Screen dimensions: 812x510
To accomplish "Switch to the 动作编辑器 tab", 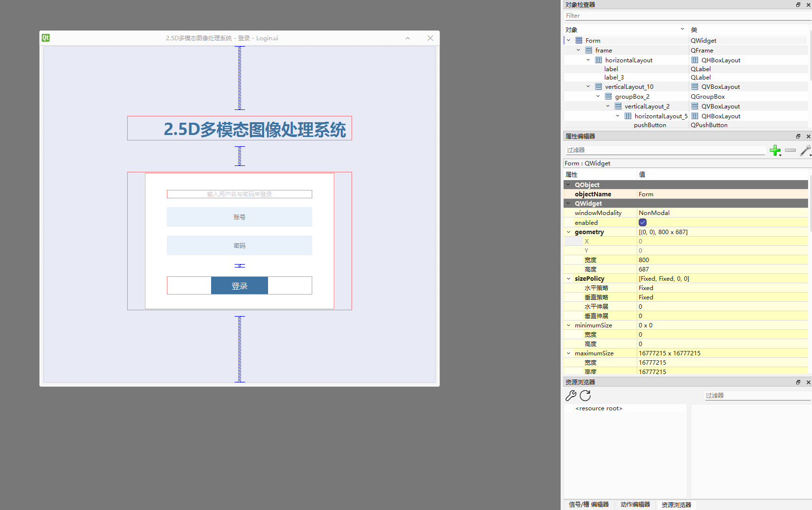I will pos(636,505).
